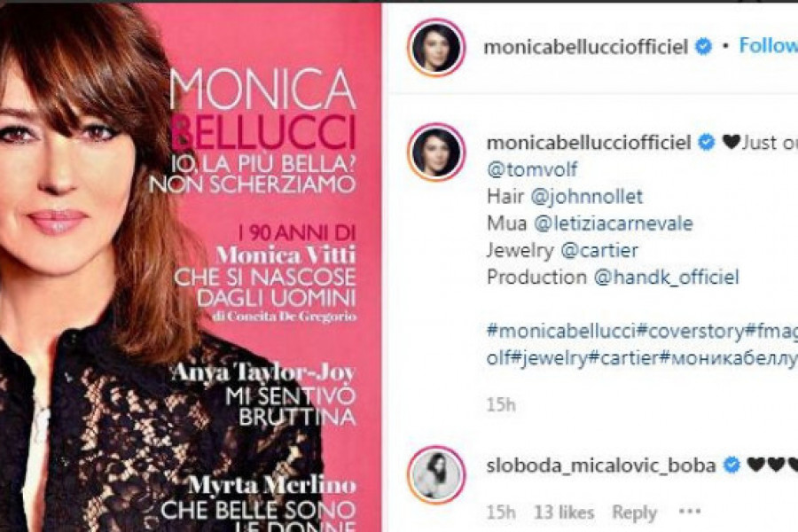Open the @tomvolf mention
798x532 pixels.
click(x=532, y=169)
